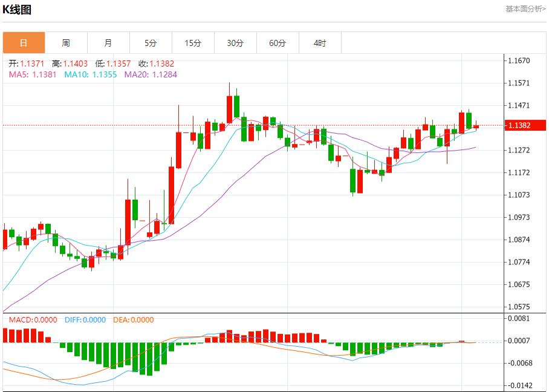
Task: Open the 基本面分析 link
Action: pyautogui.click(x=525, y=8)
